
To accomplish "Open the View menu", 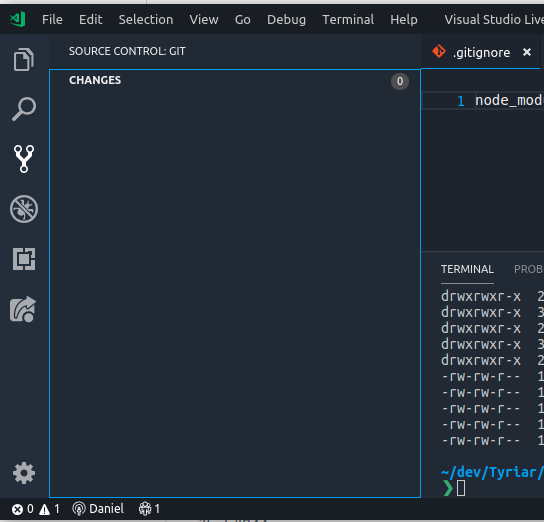I will coord(204,19).
